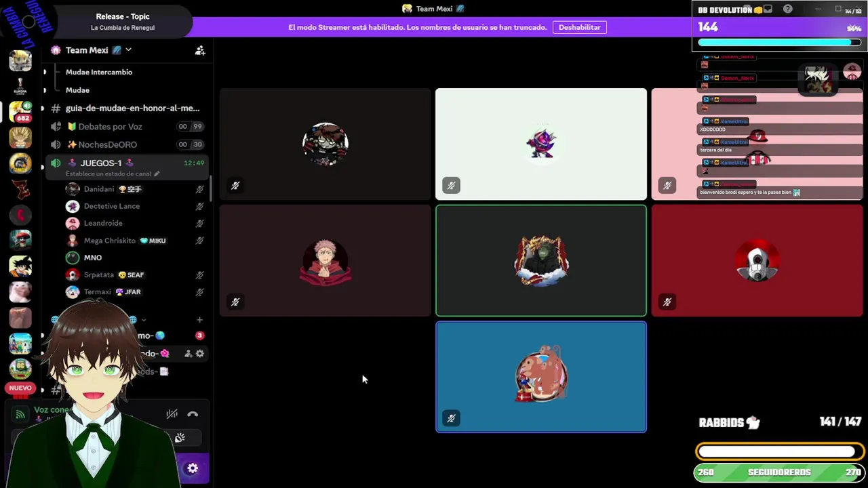868x488 pixels.
Task: Open the white cat server icon
Action: (20, 291)
